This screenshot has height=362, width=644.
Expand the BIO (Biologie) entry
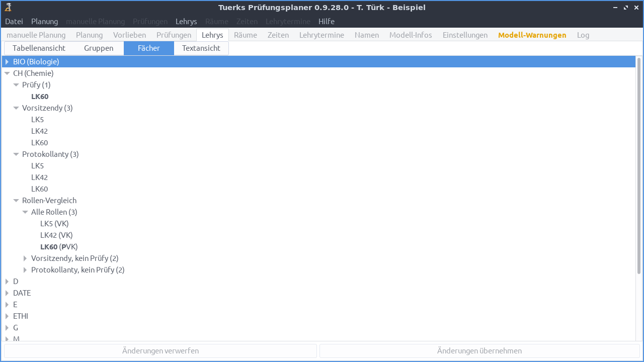pos(7,61)
